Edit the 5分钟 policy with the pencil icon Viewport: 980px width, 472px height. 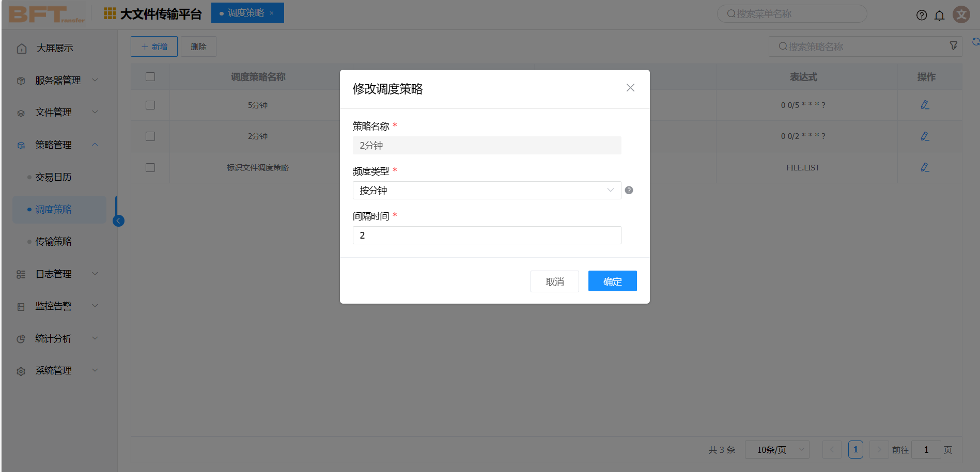tap(925, 105)
